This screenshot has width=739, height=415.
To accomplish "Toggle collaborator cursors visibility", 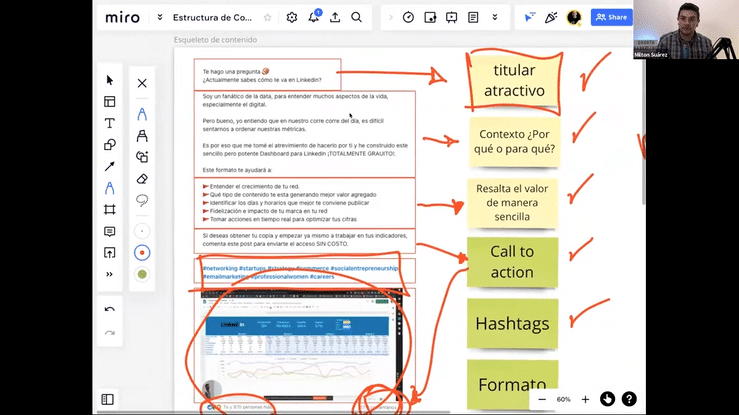I will tap(530, 17).
